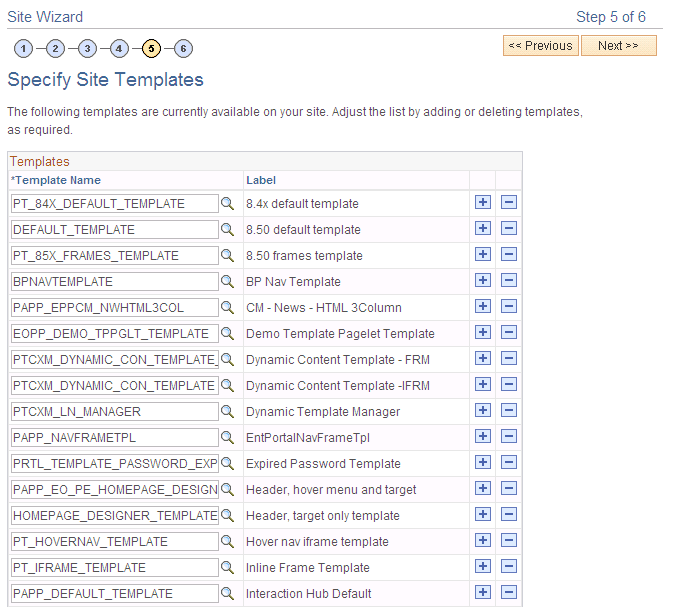676x607 pixels.
Task: Jump to wizard step 2
Action: pos(55,49)
